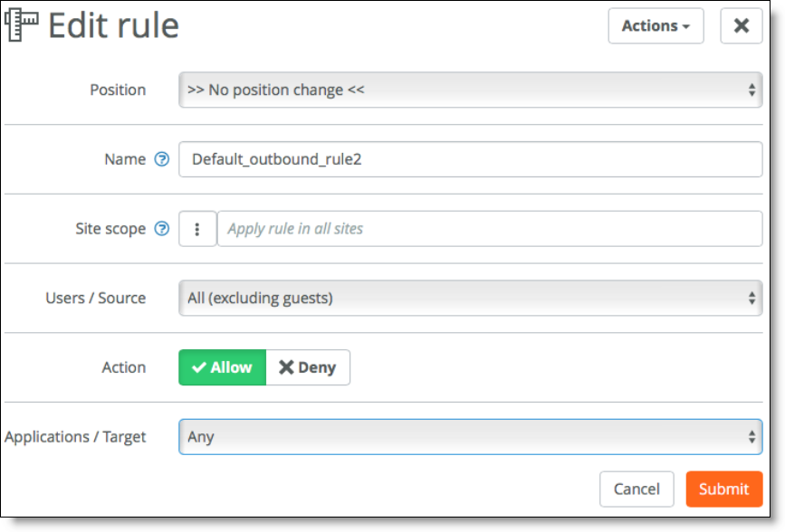Close the Edit rule dialog with X
This screenshot has height=532, width=785.
(741, 26)
